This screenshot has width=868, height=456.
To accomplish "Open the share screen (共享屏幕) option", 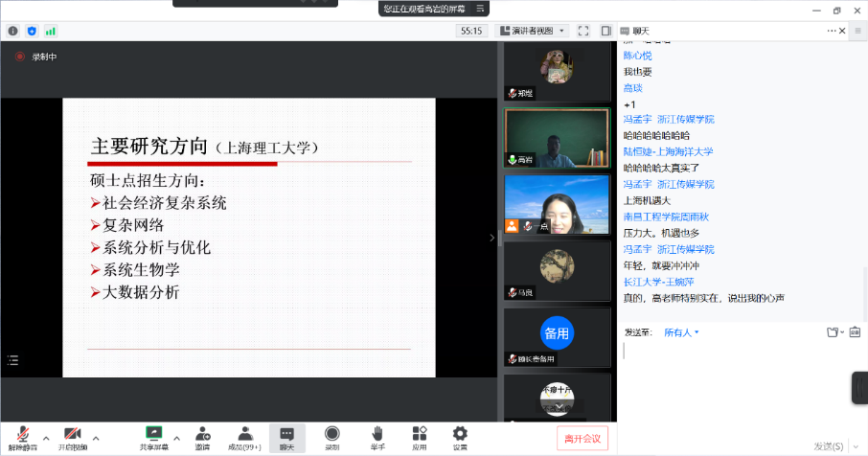I will coord(153,436).
